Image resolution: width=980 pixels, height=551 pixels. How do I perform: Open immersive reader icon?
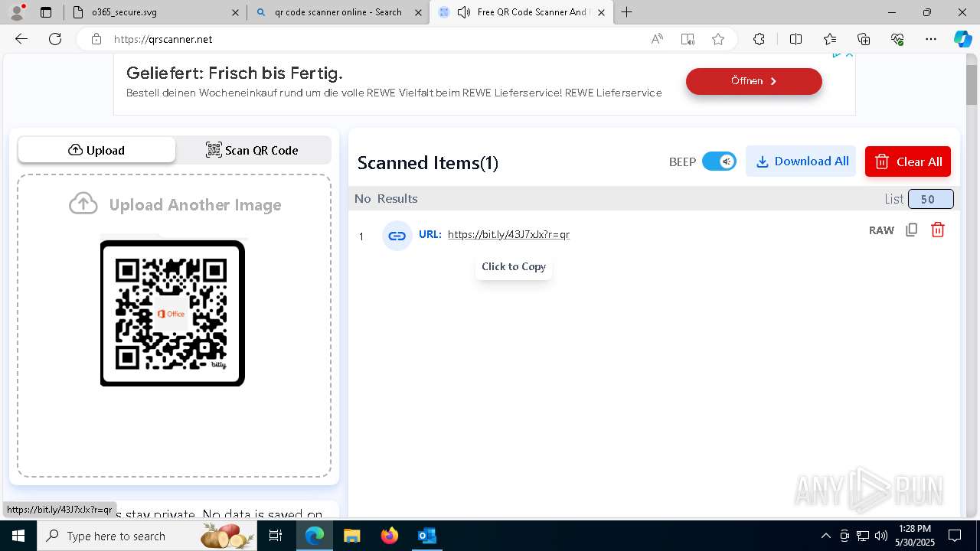pos(688,39)
